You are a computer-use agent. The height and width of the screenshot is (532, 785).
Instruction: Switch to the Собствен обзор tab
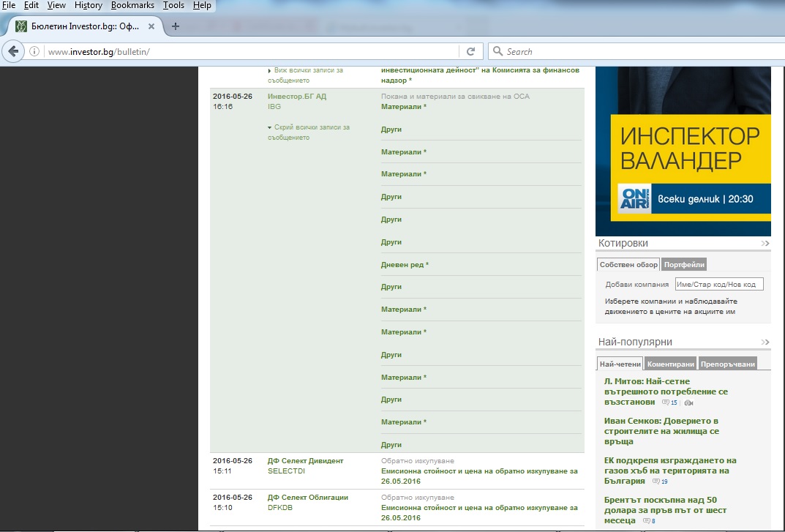click(x=628, y=264)
